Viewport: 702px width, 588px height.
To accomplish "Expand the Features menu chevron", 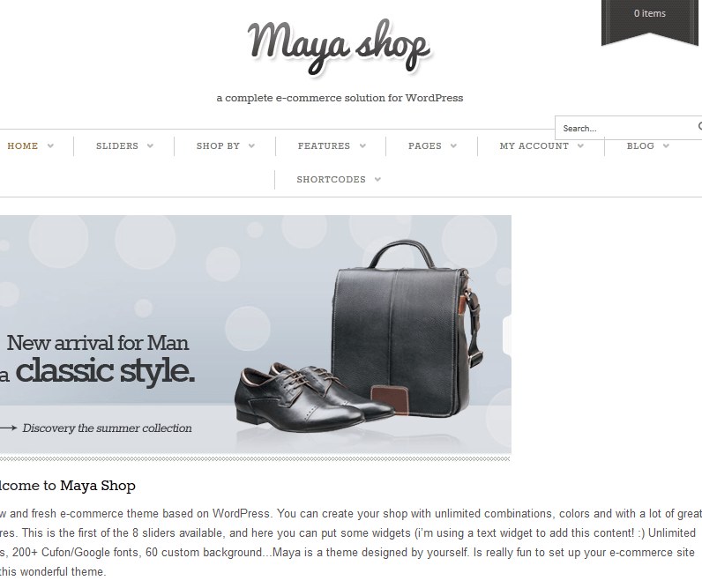I will (x=362, y=145).
